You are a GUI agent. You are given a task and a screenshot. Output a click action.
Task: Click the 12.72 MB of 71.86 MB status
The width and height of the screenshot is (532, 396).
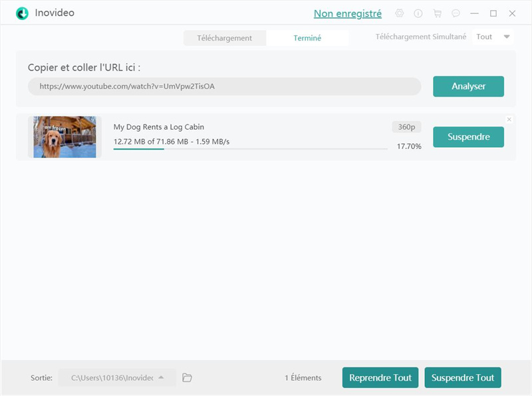point(172,142)
